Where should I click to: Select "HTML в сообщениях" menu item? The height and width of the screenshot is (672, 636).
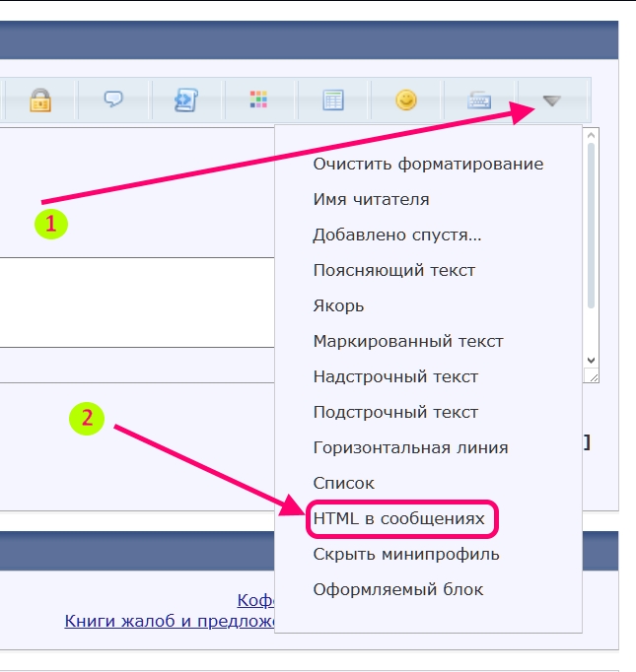point(398,519)
